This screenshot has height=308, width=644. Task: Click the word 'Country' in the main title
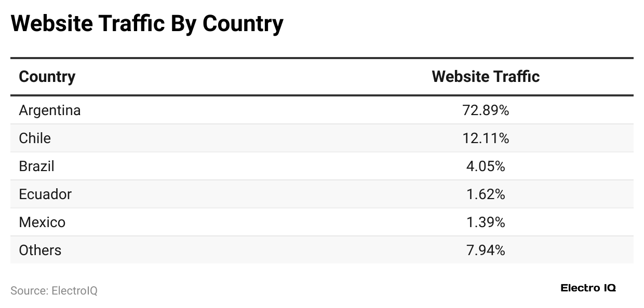pos(243,23)
